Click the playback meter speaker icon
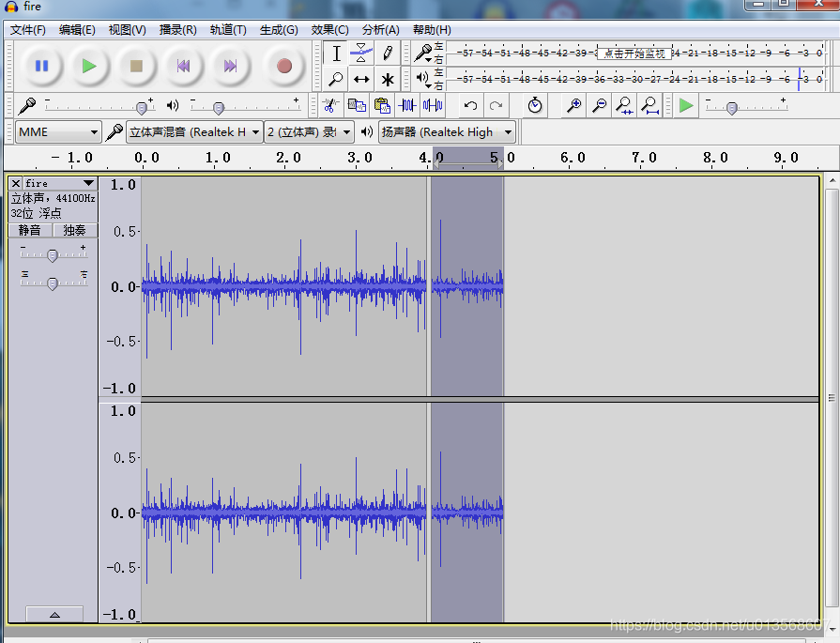 (x=423, y=79)
